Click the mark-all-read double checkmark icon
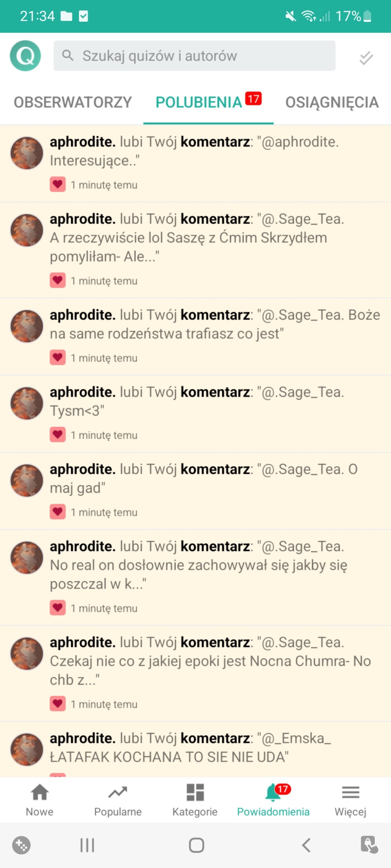Viewport: 391px width, 868px height. (366, 58)
